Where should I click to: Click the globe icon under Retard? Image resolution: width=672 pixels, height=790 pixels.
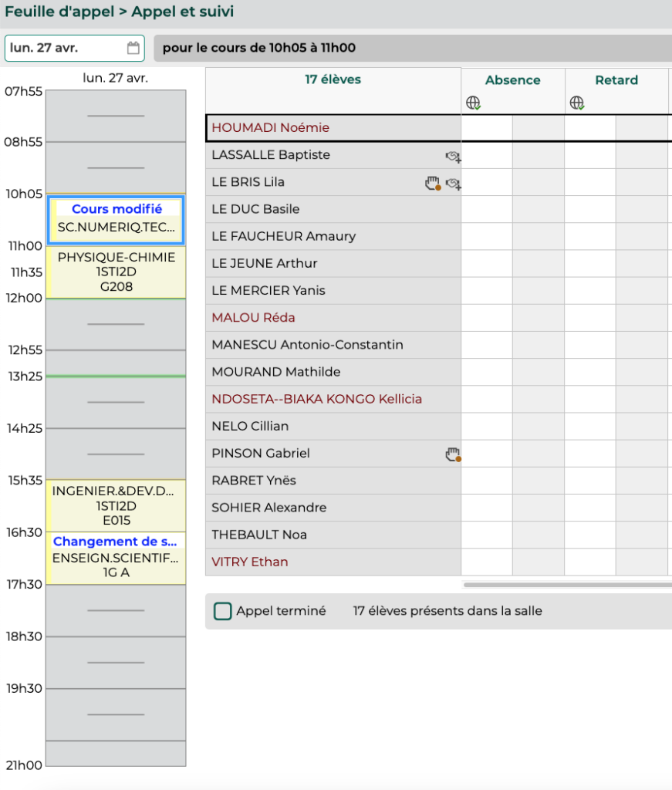point(577,103)
